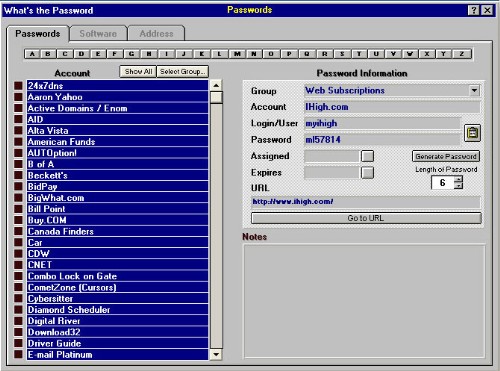The image size is (500, 371).
Task: Open the Assigned date picker button
Action: click(367, 156)
